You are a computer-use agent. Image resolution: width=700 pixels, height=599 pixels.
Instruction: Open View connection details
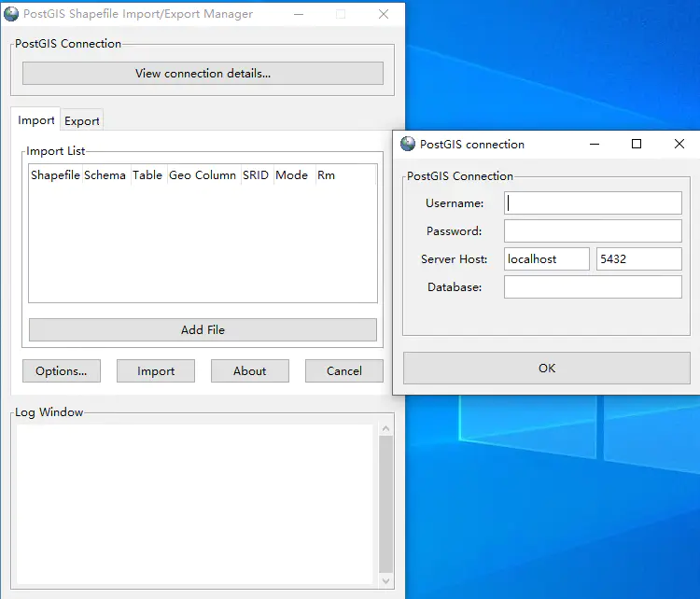(x=203, y=74)
